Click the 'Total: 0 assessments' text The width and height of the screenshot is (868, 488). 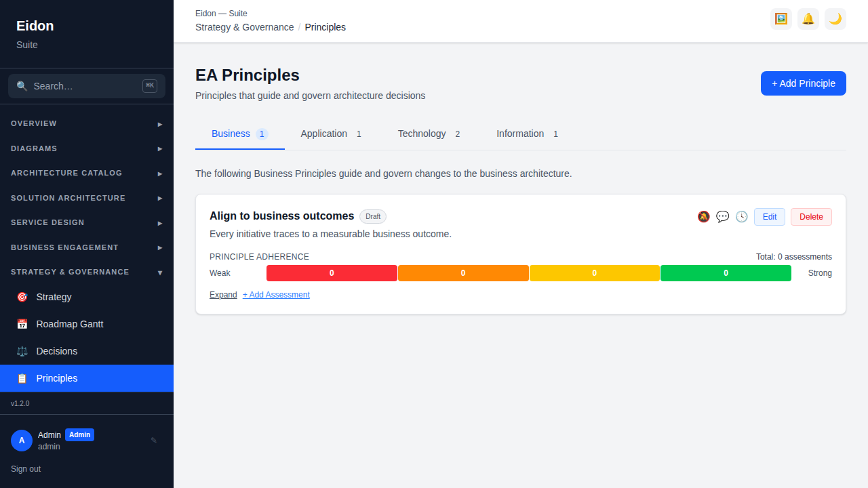(794, 257)
